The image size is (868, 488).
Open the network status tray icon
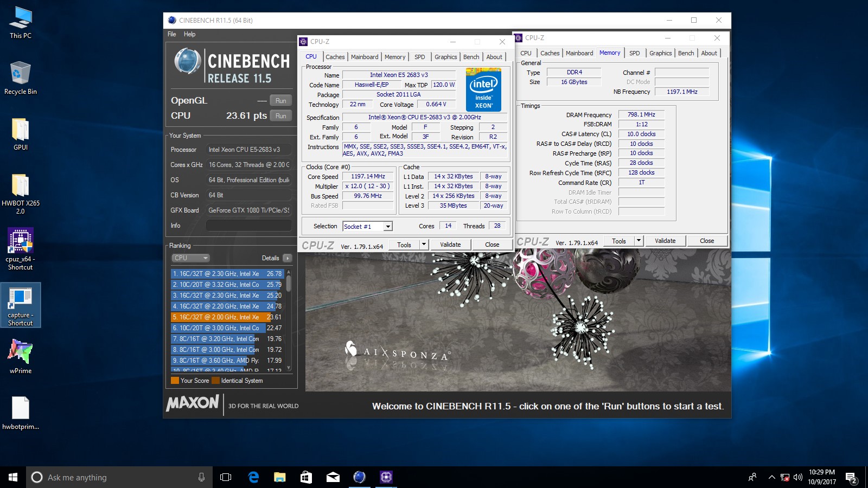(x=785, y=477)
